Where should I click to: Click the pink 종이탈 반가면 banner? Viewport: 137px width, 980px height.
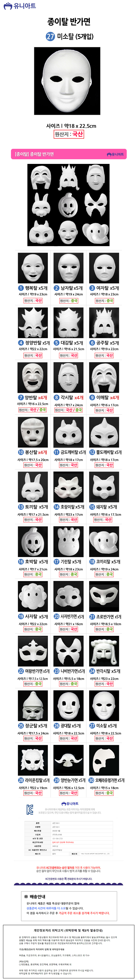click(x=68, y=154)
